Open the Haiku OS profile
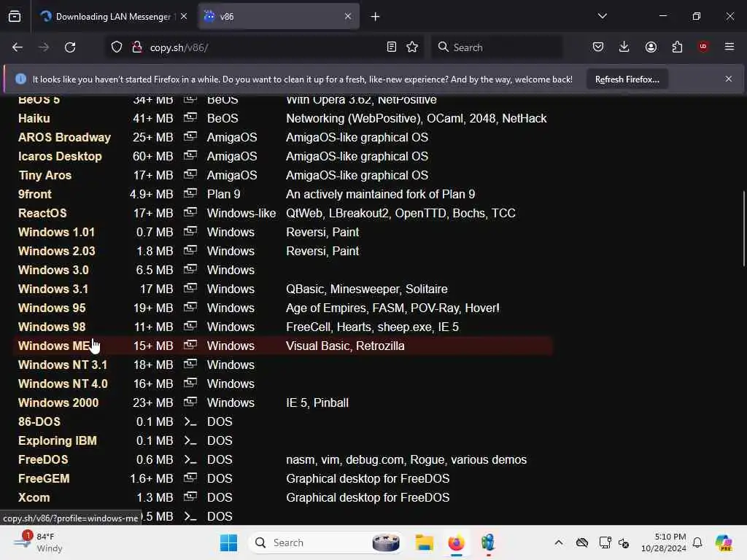The image size is (747, 560). 34,118
